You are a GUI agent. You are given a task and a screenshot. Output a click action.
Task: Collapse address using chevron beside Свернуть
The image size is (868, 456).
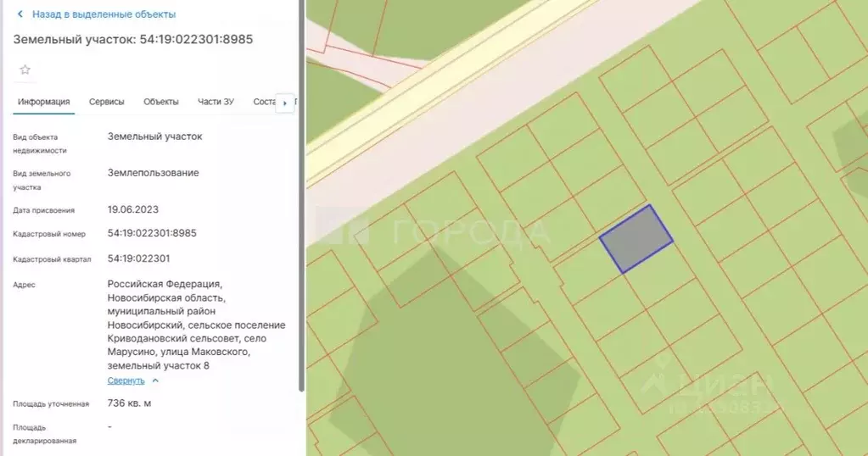point(154,381)
